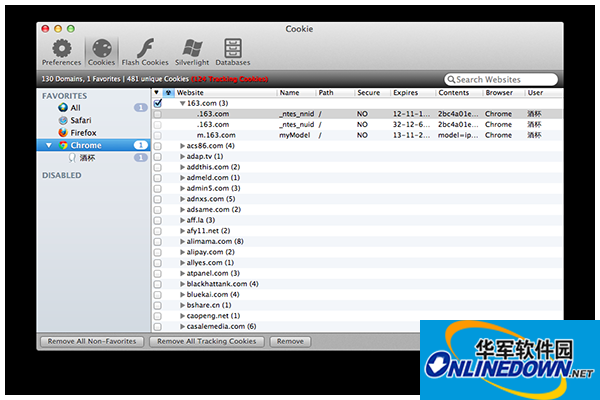The width and height of the screenshot is (600, 400).
Task: Check the acs86.com (4) checkbox
Action: (x=158, y=146)
